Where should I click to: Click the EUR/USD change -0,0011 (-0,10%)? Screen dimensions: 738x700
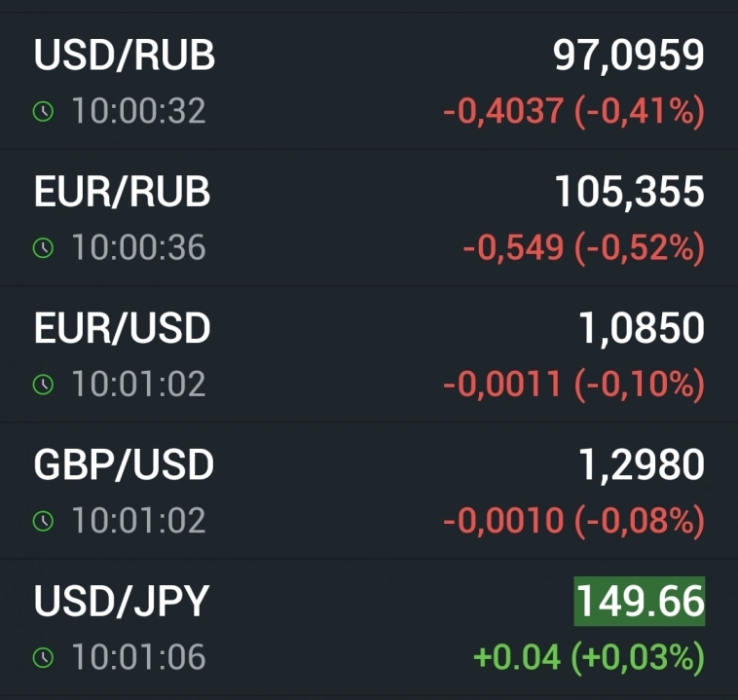pos(573,385)
